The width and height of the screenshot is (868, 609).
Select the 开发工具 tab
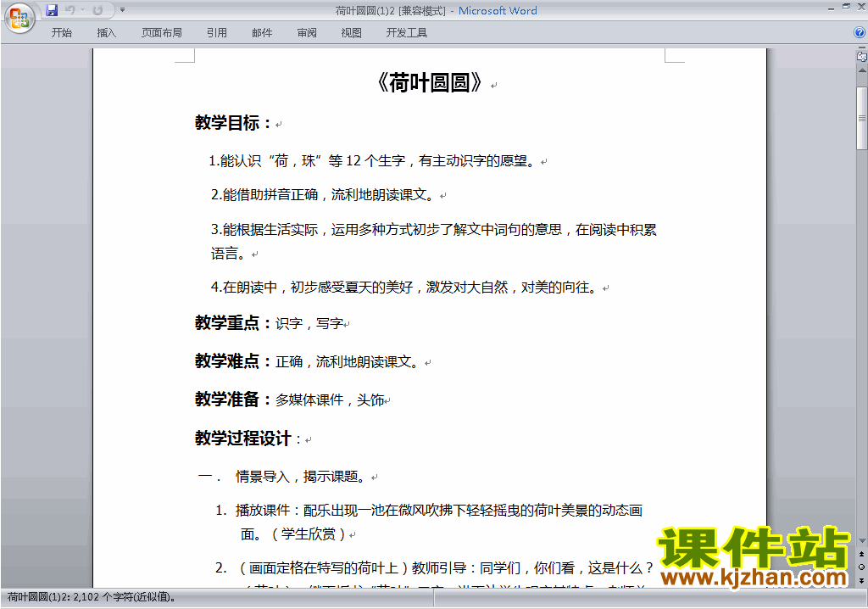click(x=407, y=33)
